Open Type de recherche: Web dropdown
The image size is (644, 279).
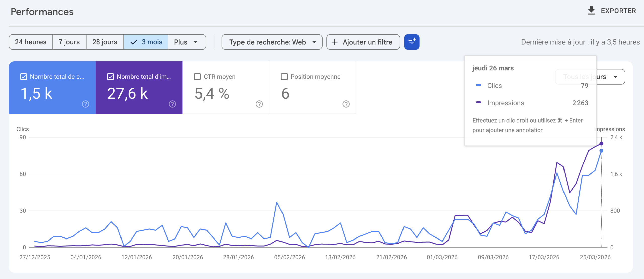(272, 42)
